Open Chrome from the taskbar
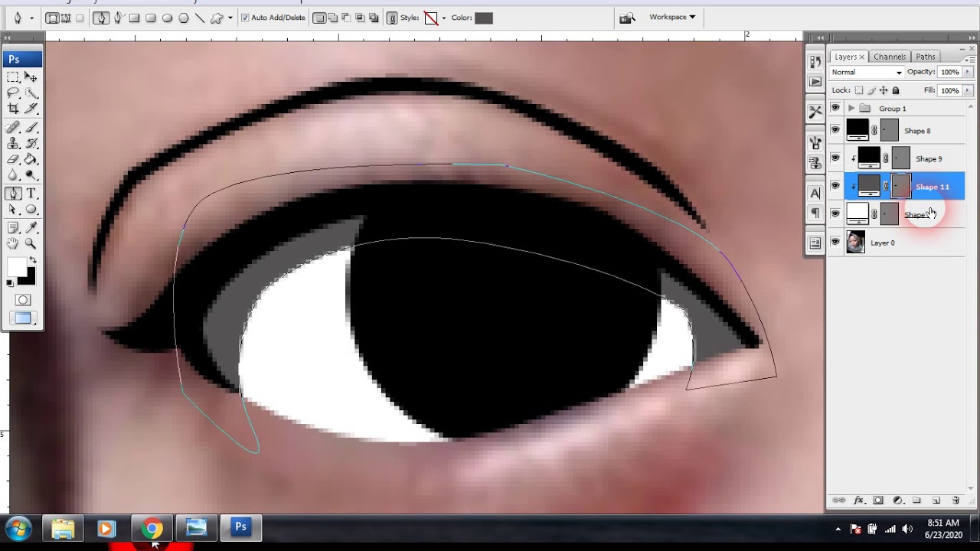Screen dimensions: 980x551 [152, 529]
